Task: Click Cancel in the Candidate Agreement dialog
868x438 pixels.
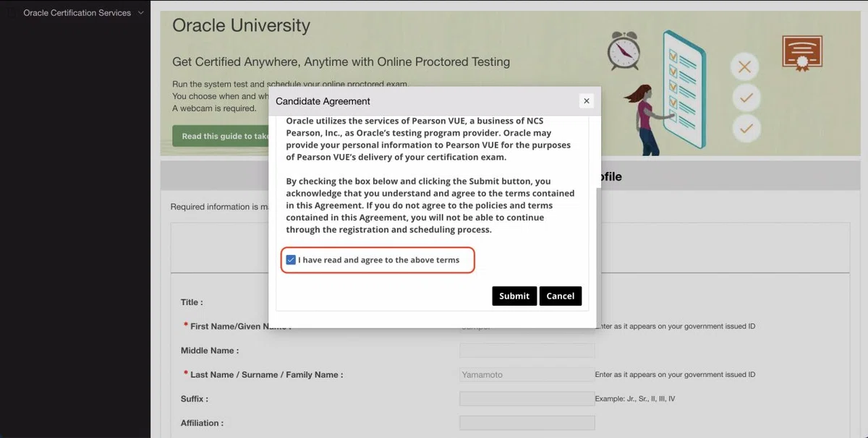Action: (561, 296)
